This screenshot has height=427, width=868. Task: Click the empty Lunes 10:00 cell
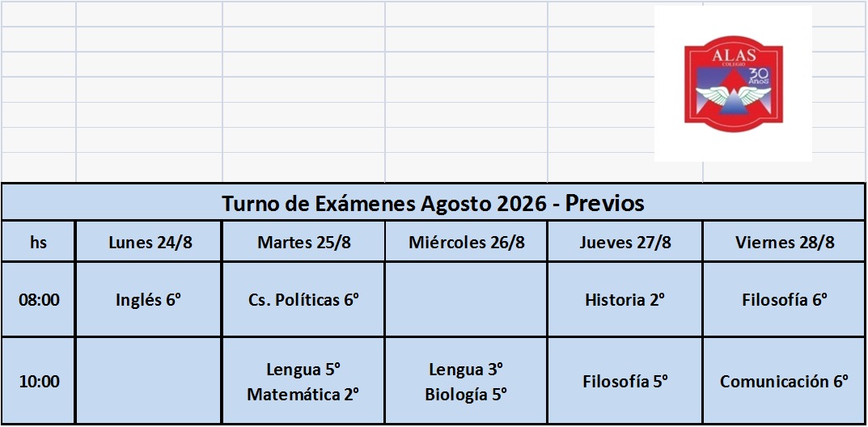[x=149, y=381]
